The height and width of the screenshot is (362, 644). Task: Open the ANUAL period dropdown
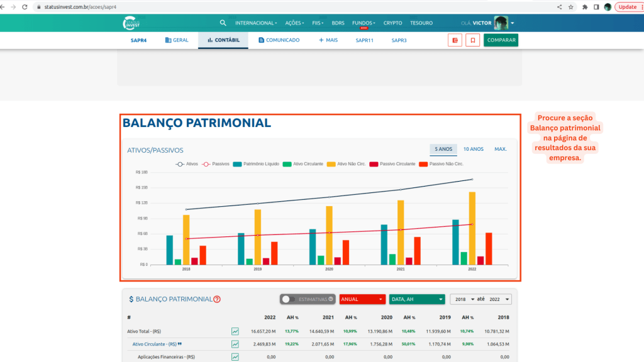click(362, 300)
